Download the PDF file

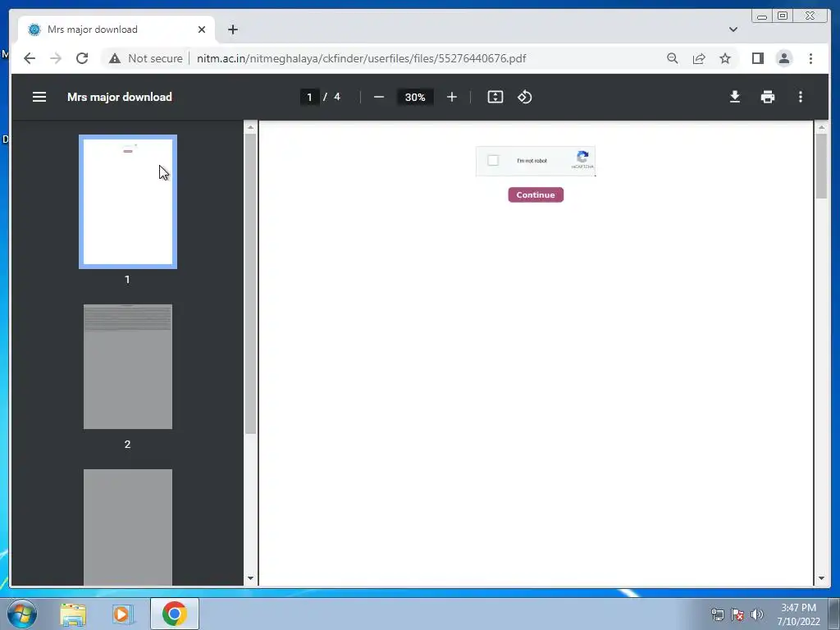coord(734,97)
